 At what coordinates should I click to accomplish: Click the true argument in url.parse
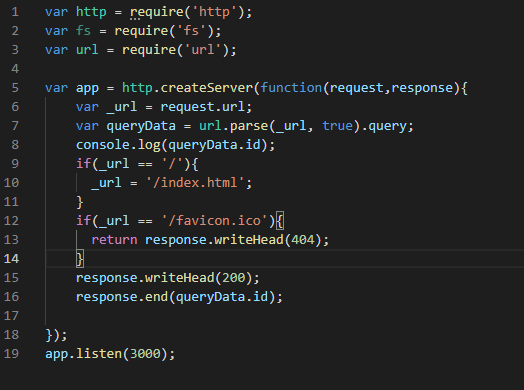click(337, 126)
